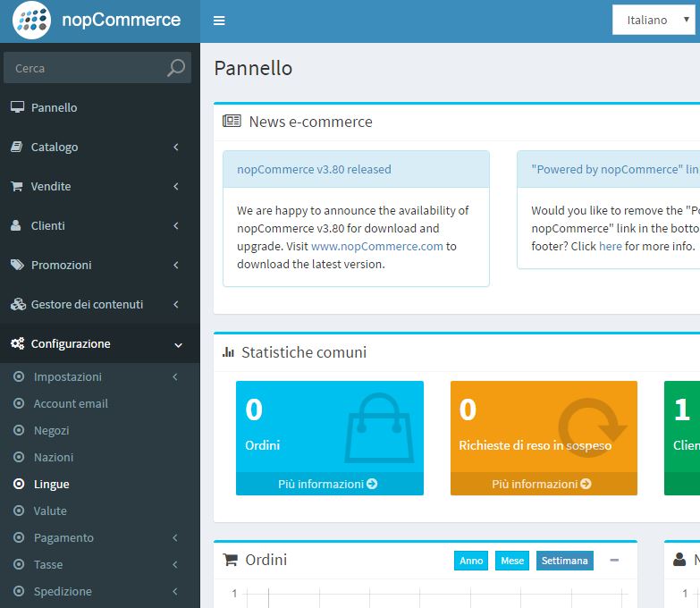Click the Gestore dei contenuti cubes icon
700x608 pixels.
point(17,304)
